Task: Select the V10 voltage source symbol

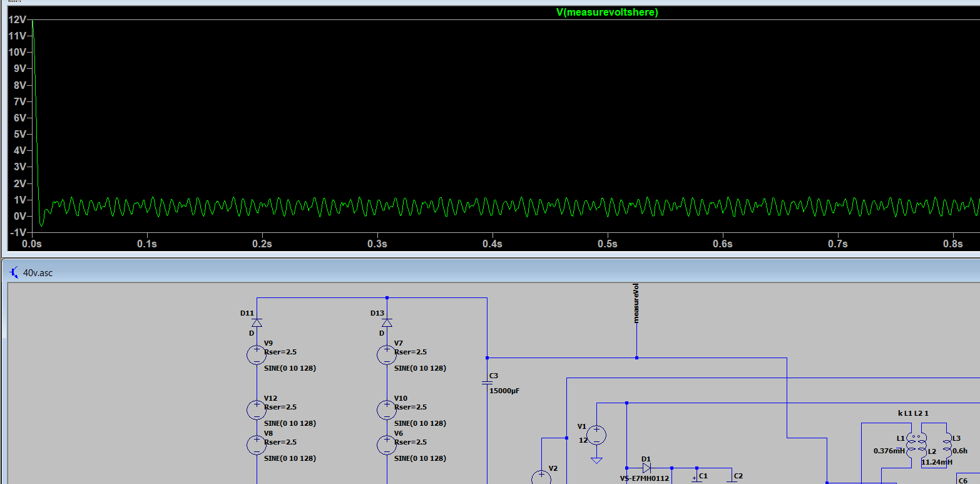Action: 387,410
